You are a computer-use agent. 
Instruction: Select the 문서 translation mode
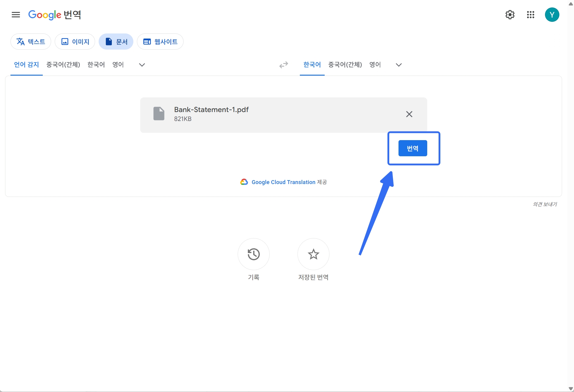(116, 42)
